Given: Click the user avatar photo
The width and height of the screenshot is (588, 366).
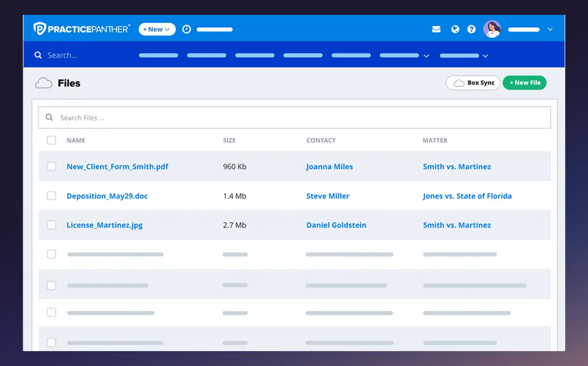Looking at the screenshot, I should pos(492,29).
